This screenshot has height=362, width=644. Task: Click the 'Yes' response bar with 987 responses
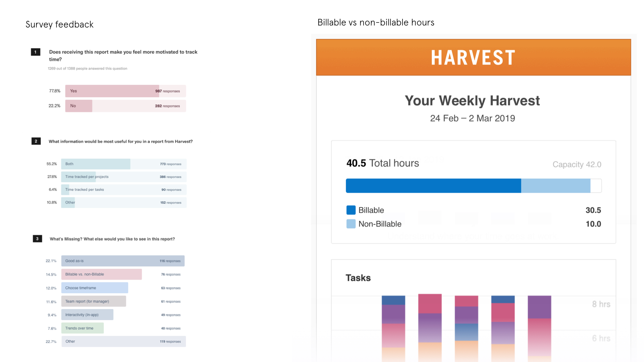click(x=125, y=91)
